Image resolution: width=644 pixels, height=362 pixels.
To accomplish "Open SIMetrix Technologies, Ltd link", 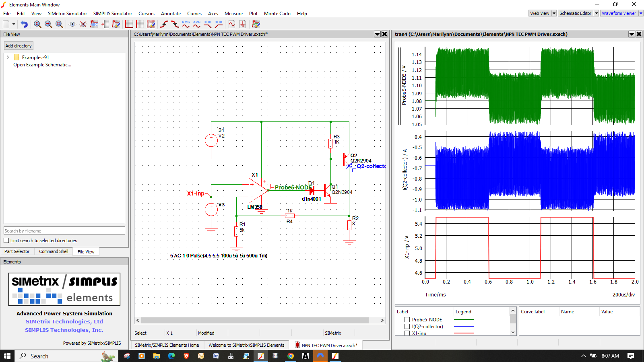I will (x=64, y=321).
